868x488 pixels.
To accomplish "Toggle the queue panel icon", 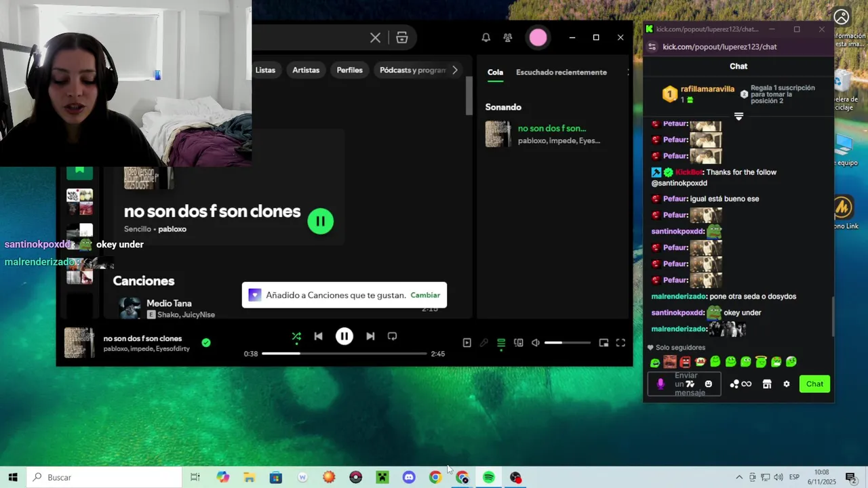I will click(501, 343).
